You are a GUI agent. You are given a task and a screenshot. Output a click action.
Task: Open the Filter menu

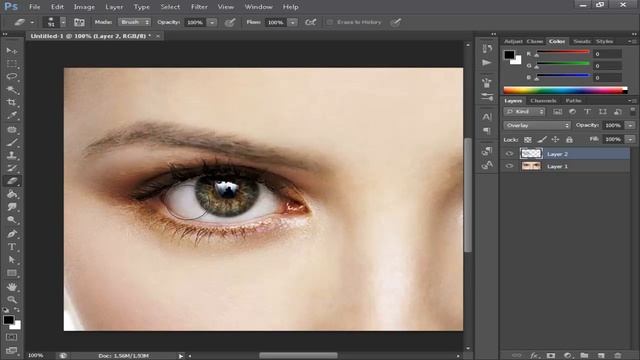tap(199, 7)
